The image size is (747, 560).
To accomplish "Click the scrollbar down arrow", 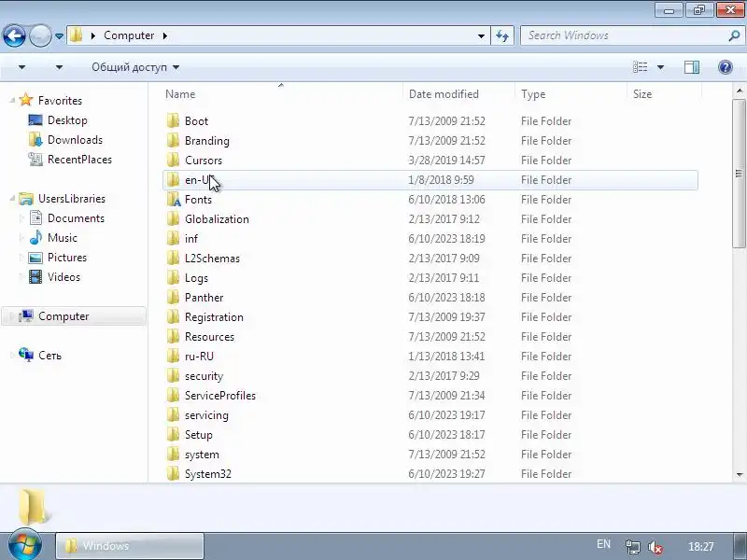I will click(740, 474).
